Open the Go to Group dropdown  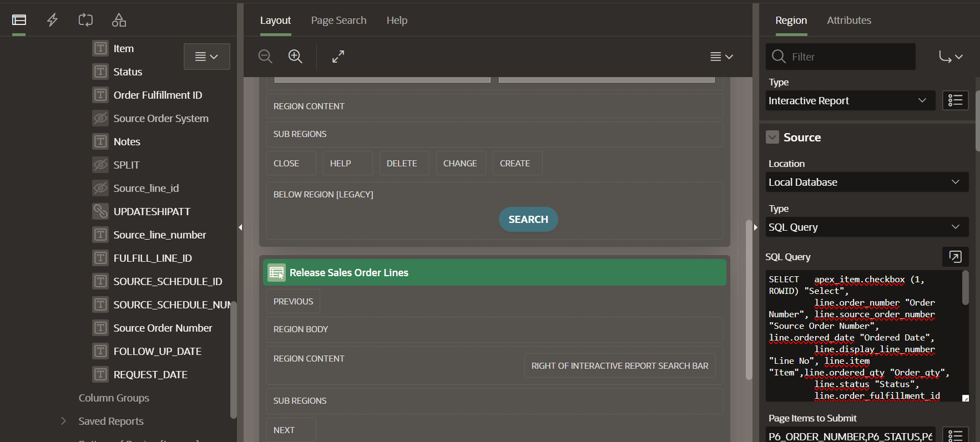[x=951, y=57]
